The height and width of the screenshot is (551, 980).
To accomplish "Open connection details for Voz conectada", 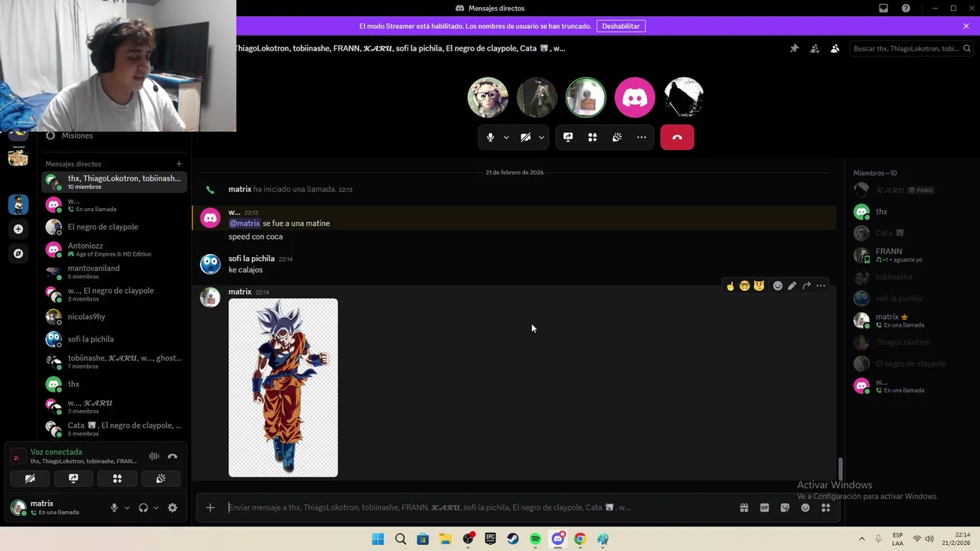I will (56, 452).
